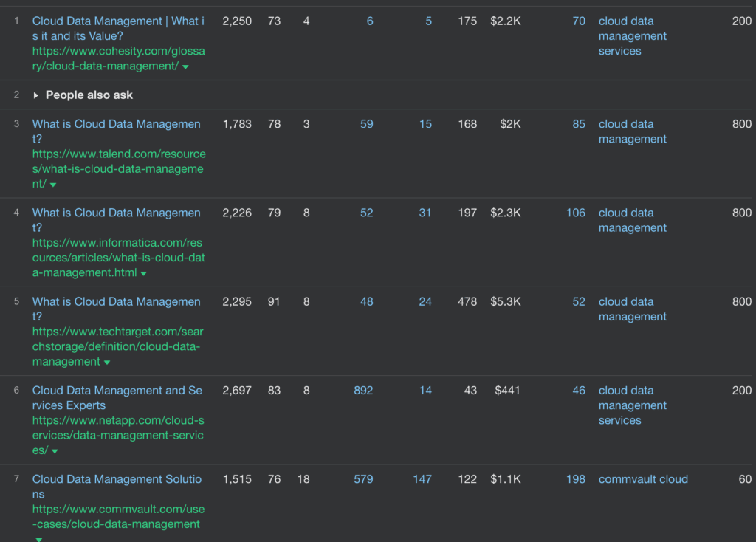Click value 5 in cohesity row
The width and height of the screenshot is (756, 542).
click(x=429, y=21)
